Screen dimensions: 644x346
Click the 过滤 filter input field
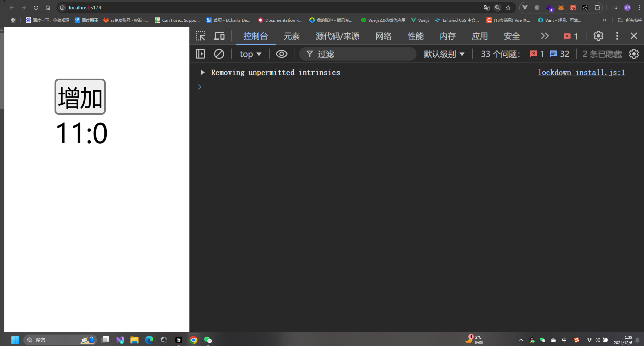click(x=358, y=54)
